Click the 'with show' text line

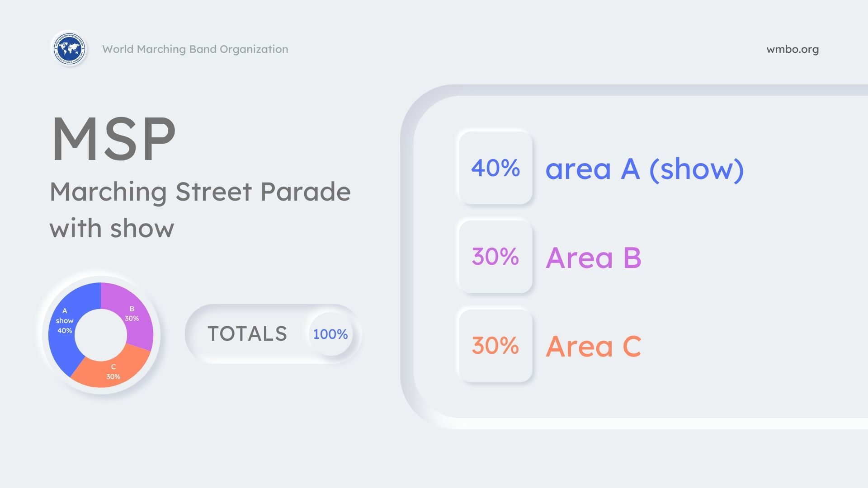[112, 228]
